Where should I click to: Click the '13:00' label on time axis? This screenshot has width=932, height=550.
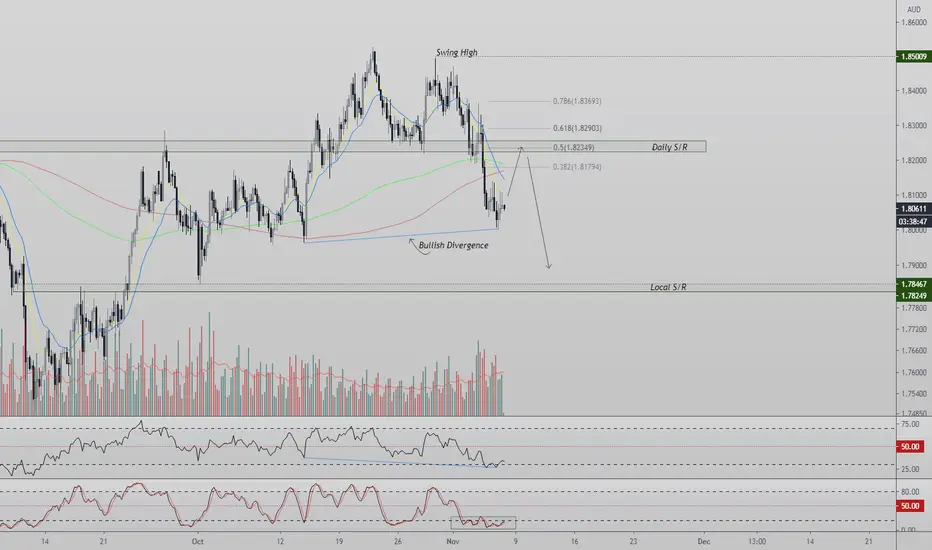click(x=757, y=542)
